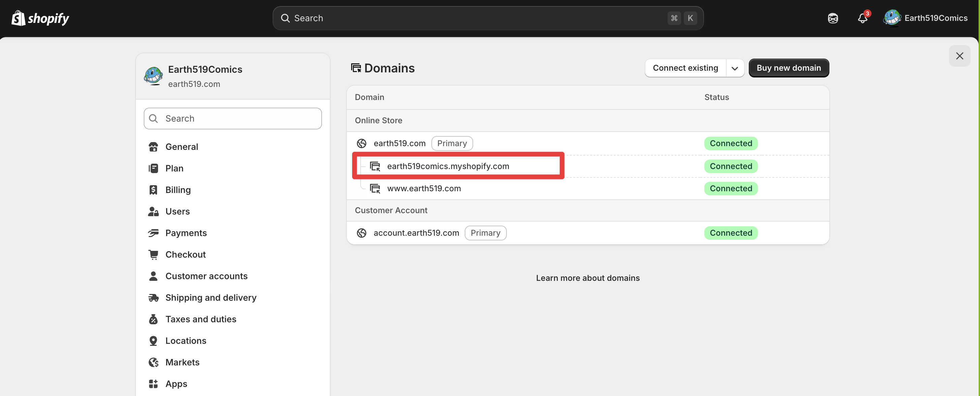Image resolution: width=980 pixels, height=396 pixels.
Task: Click the Shipping and delivery truck icon
Action: coord(153,298)
